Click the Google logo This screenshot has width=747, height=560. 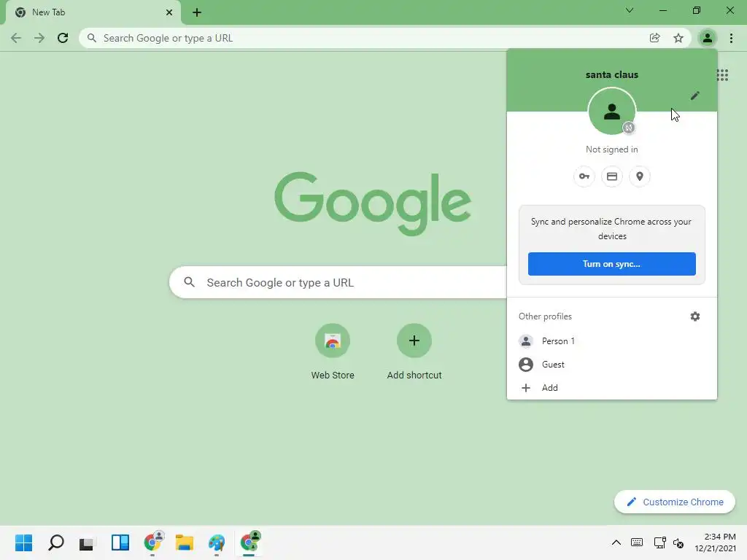point(373,204)
